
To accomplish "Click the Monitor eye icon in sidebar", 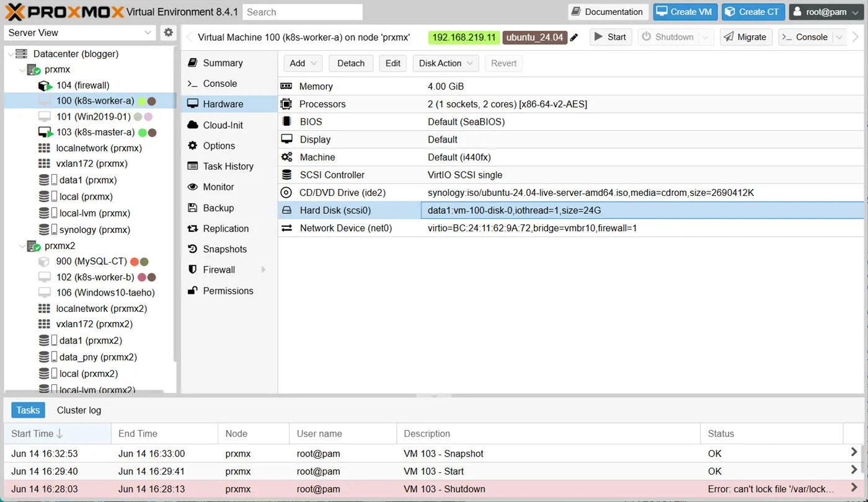I will 194,187.
